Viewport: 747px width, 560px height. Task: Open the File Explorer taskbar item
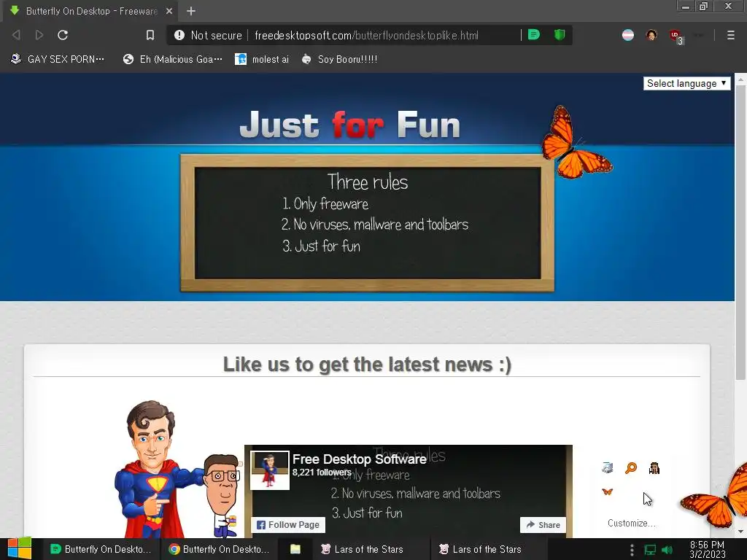(x=295, y=549)
